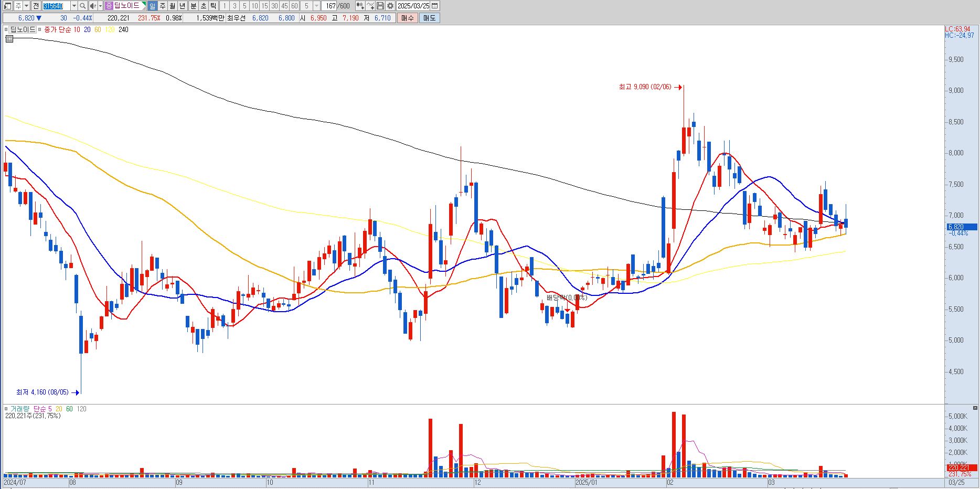Expand the sound options dropdown arrow

tap(100, 6)
